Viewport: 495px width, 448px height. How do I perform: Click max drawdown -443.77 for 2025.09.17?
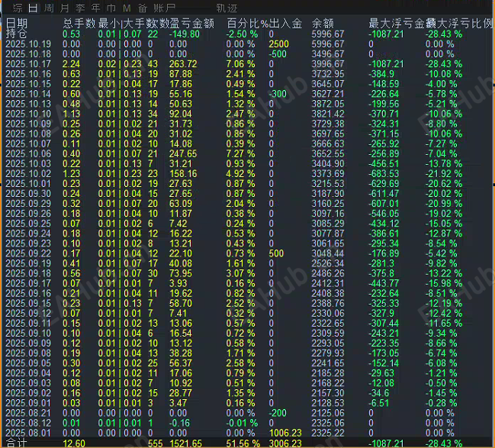(384, 283)
